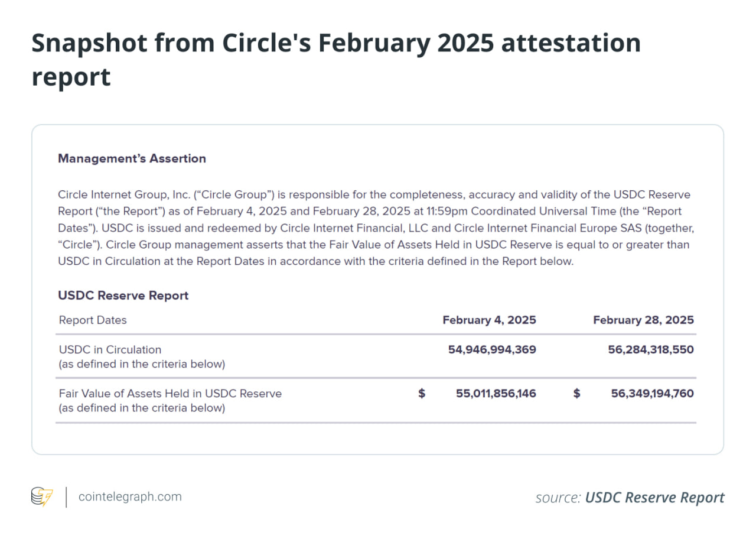Click the 56,349,194,760 fair value amount
The width and height of the screenshot is (756, 539).
(652, 393)
